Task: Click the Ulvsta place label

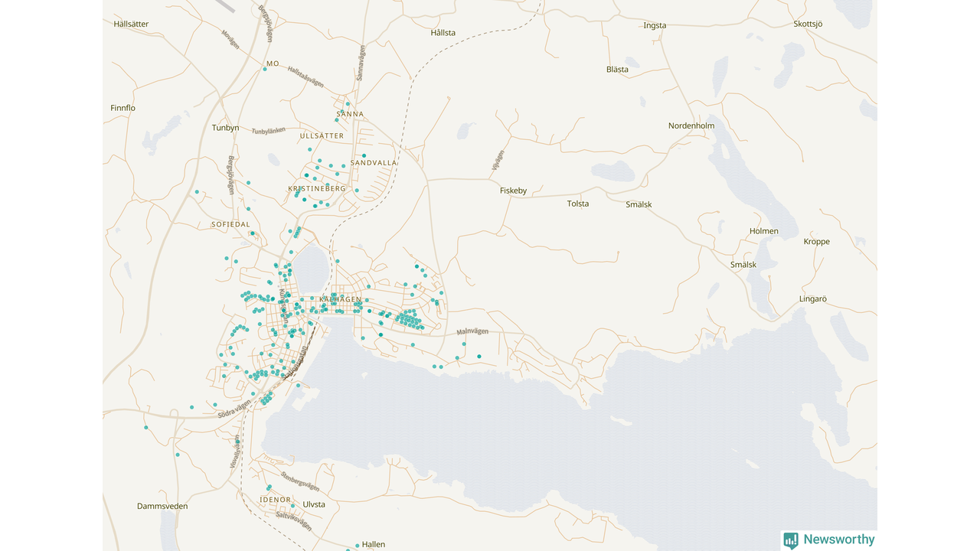Action: point(314,504)
